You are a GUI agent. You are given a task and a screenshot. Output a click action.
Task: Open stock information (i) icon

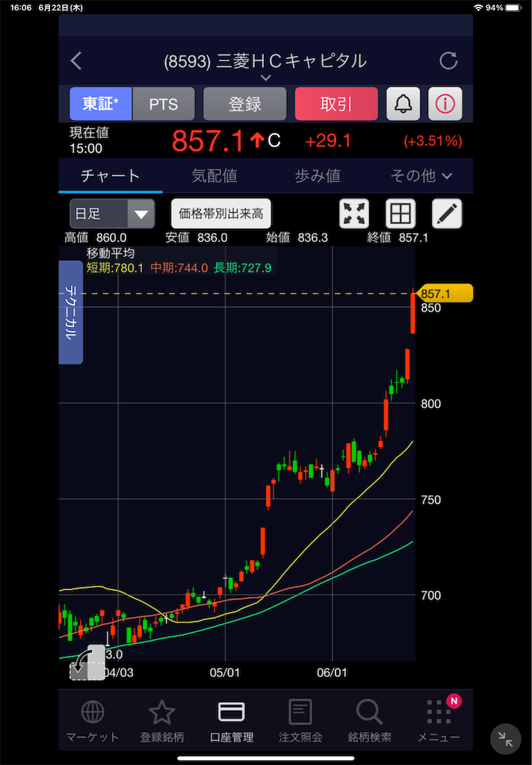[445, 104]
